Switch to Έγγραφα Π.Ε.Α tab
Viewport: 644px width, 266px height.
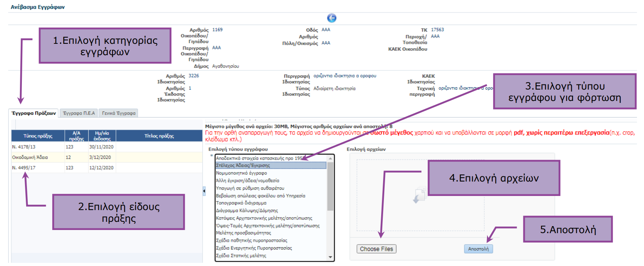pyautogui.click(x=79, y=113)
